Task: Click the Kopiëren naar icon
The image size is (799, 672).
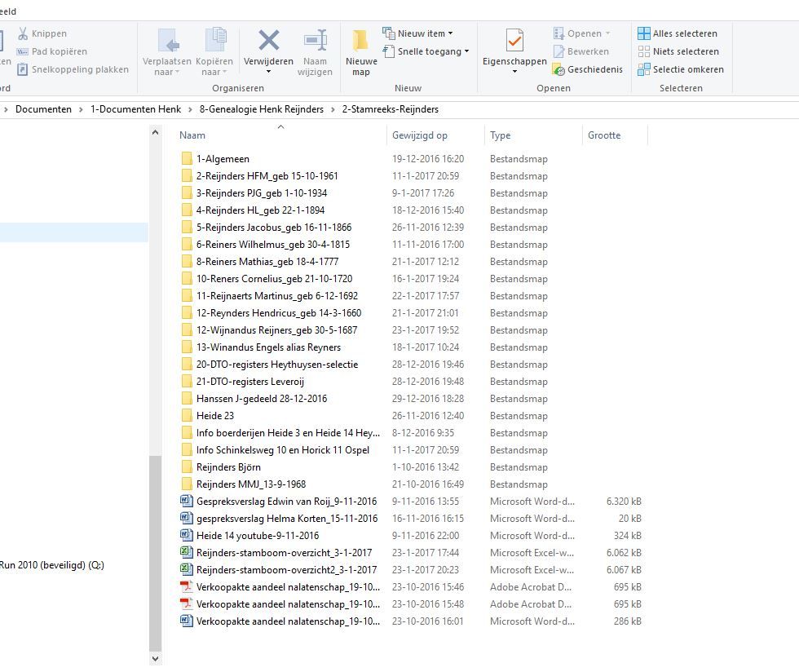Action: pos(215,40)
